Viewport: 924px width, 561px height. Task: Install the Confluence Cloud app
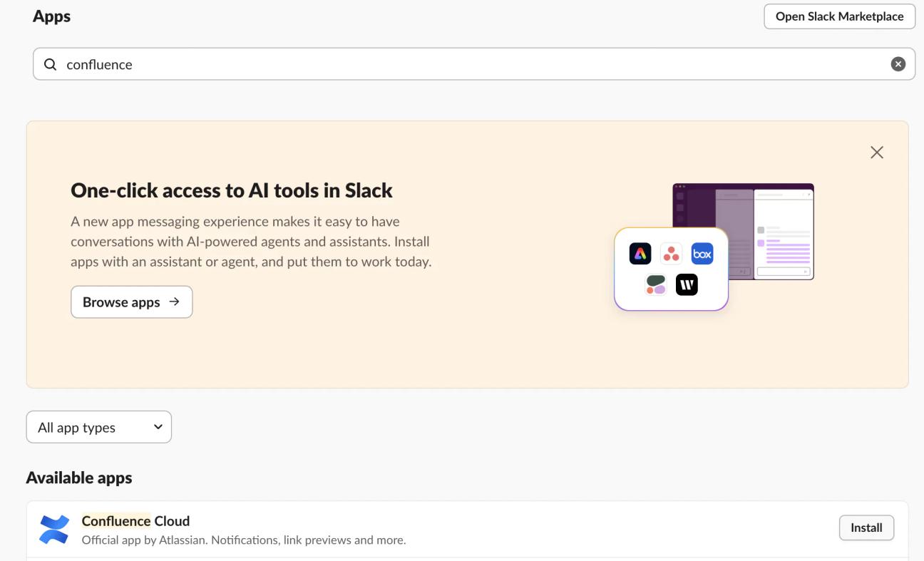pyautogui.click(x=866, y=527)
